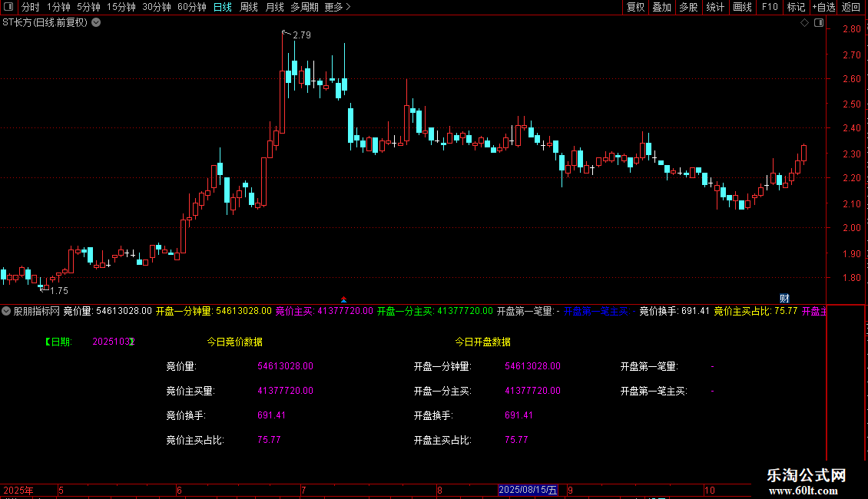Click the panel layout icon at top-left
868x499 pixels.
(8, 7)
